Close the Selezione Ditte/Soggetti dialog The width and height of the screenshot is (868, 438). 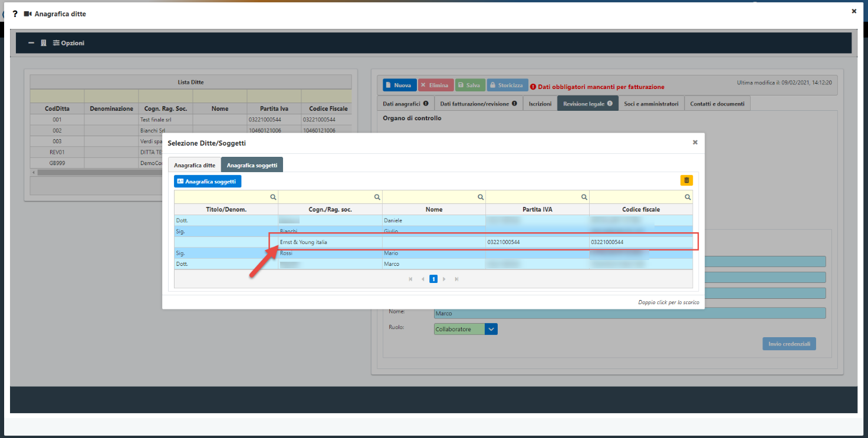pos(695,142)
